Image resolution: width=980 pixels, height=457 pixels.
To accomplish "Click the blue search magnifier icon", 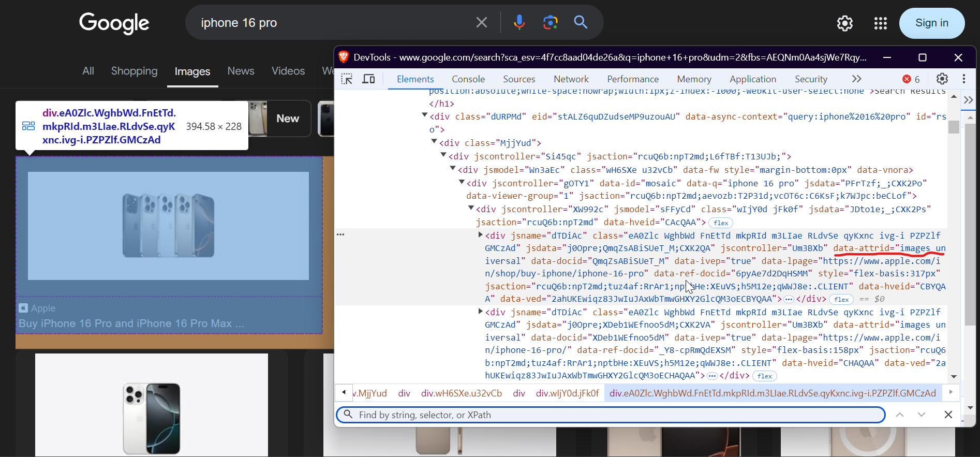I will click(581, 22).
